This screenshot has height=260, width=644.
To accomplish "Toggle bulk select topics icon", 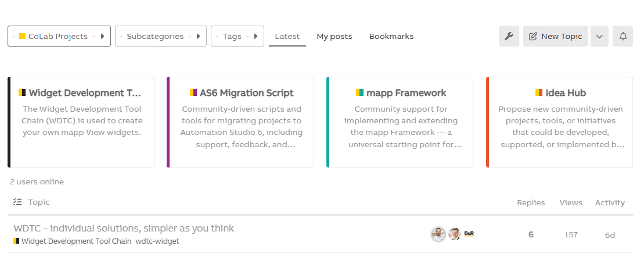I will (x=17, y=202).
